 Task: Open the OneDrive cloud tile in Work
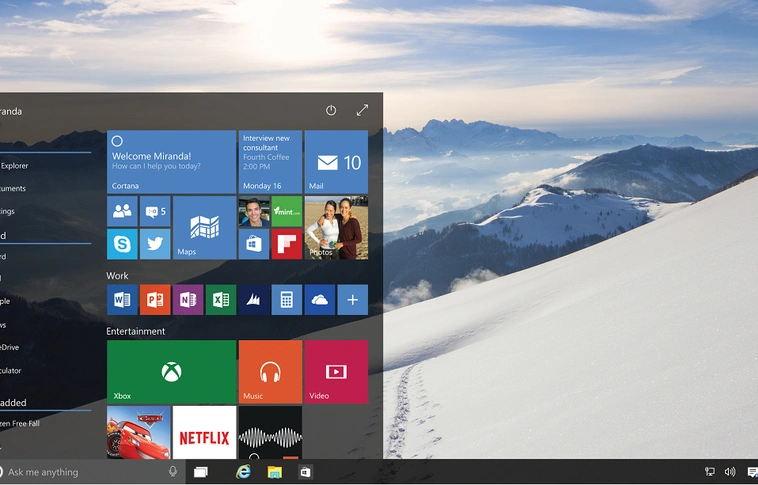point(320,300)
